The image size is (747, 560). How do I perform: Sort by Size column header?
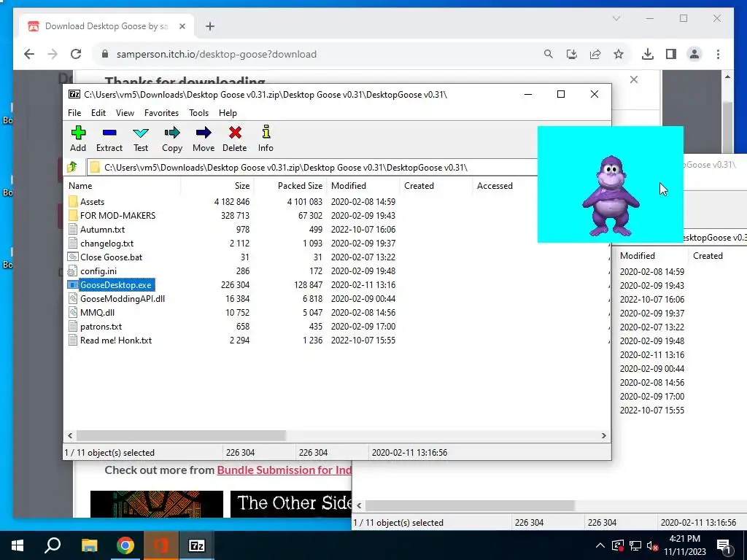tap(217, 186)
